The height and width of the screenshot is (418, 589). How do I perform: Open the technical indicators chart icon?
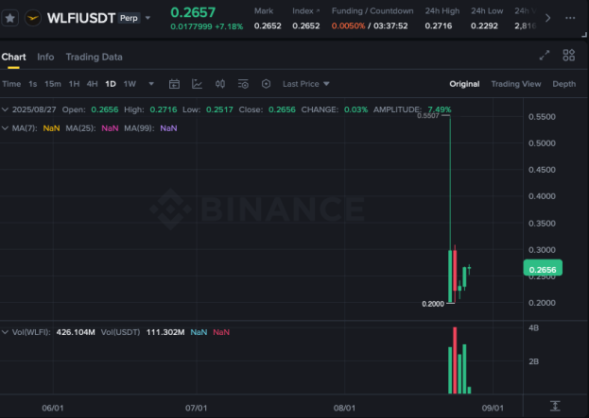pos(197,84)
